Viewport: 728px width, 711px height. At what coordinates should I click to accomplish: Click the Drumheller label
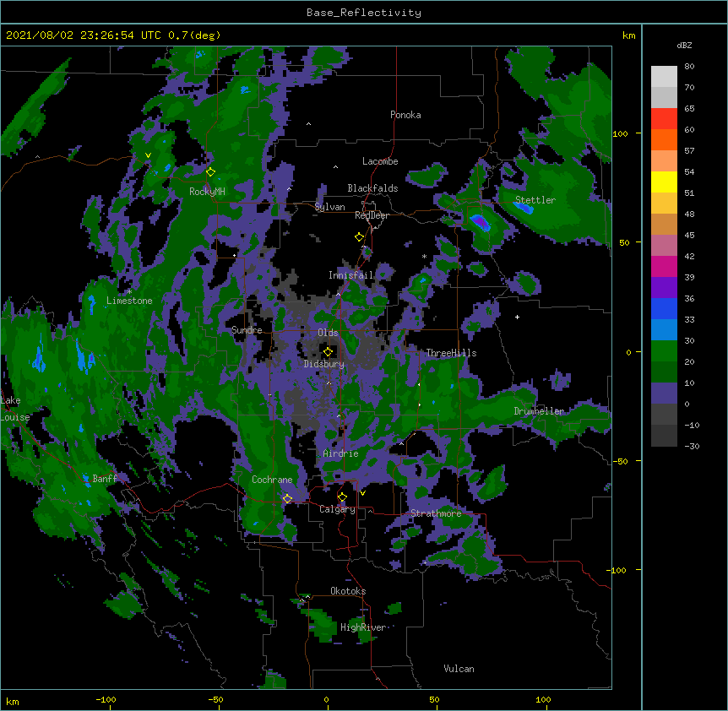[539, 411]
